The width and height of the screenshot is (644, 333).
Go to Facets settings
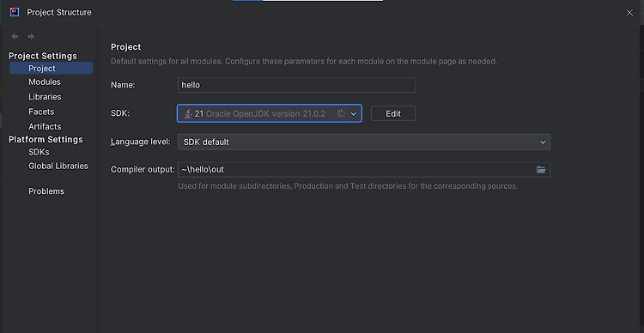(x=41, y=112)
